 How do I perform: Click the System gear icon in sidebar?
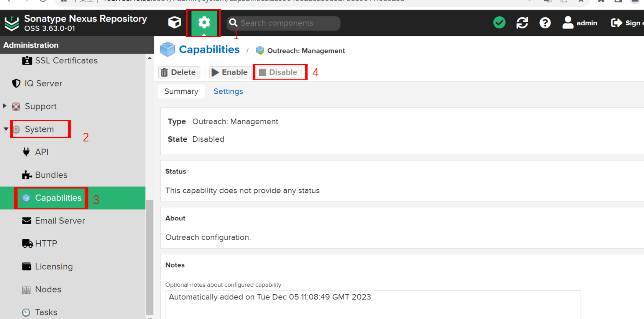pyautogui.click(x=16, y=129)
